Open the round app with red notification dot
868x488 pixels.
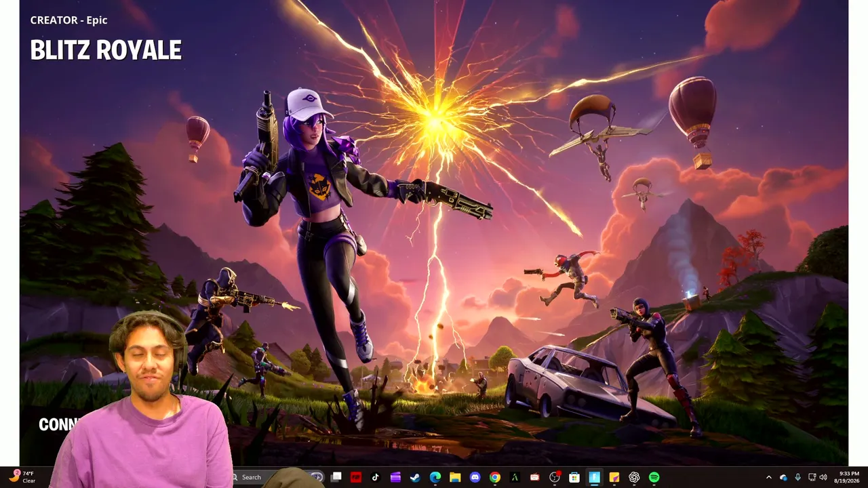(555, 477)
